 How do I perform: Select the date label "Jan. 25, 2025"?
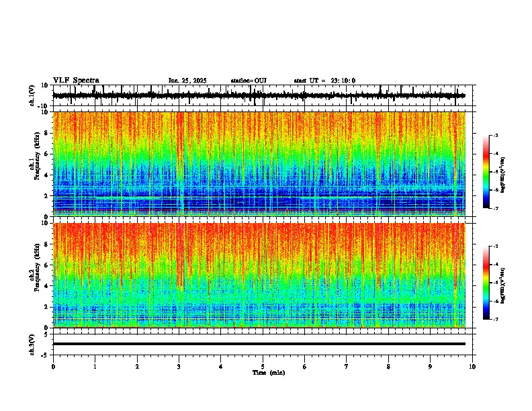(x=187, y=81)
